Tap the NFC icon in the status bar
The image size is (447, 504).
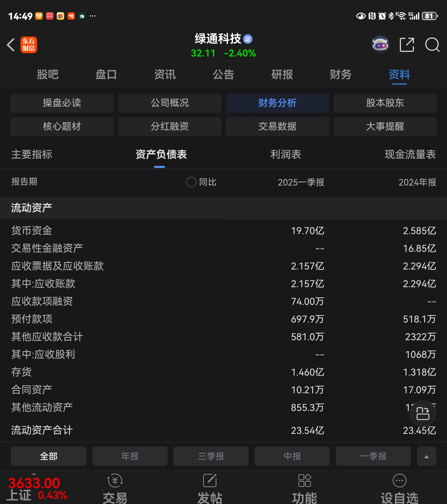[x=372, y=16]
